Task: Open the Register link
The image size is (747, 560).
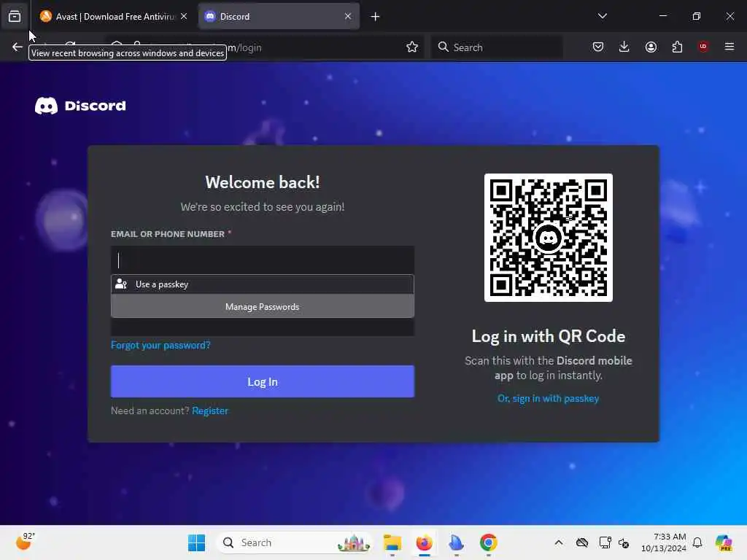Action: 210,411
